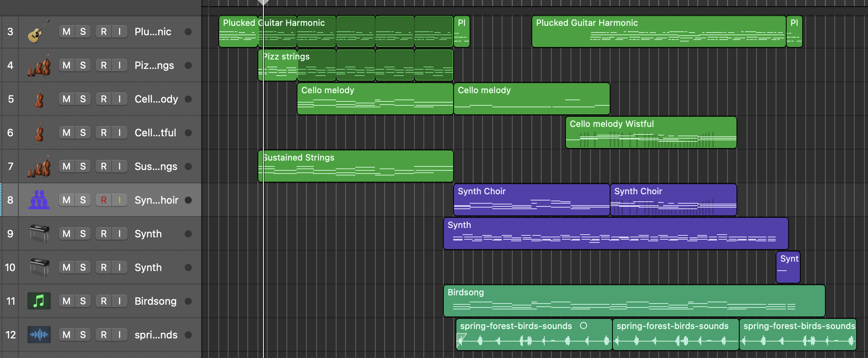Click the keyboard icon on track 9 Synth
The image size is (868, 358).
click(39, 233)
